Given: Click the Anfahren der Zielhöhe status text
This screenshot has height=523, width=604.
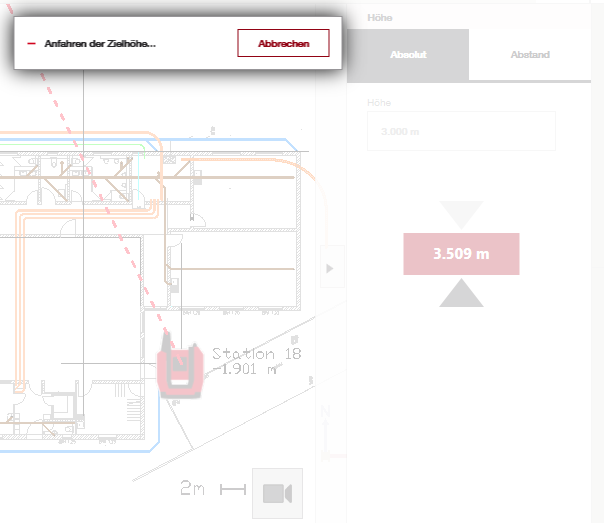Looking at the screenshot, I should [x=100, y=44].
